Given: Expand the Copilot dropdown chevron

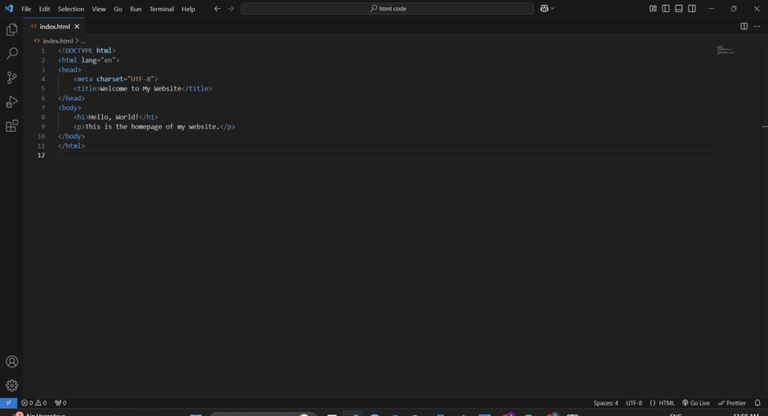Looking at the screenshot, I should pyautogui.click(x=552, y=8).
